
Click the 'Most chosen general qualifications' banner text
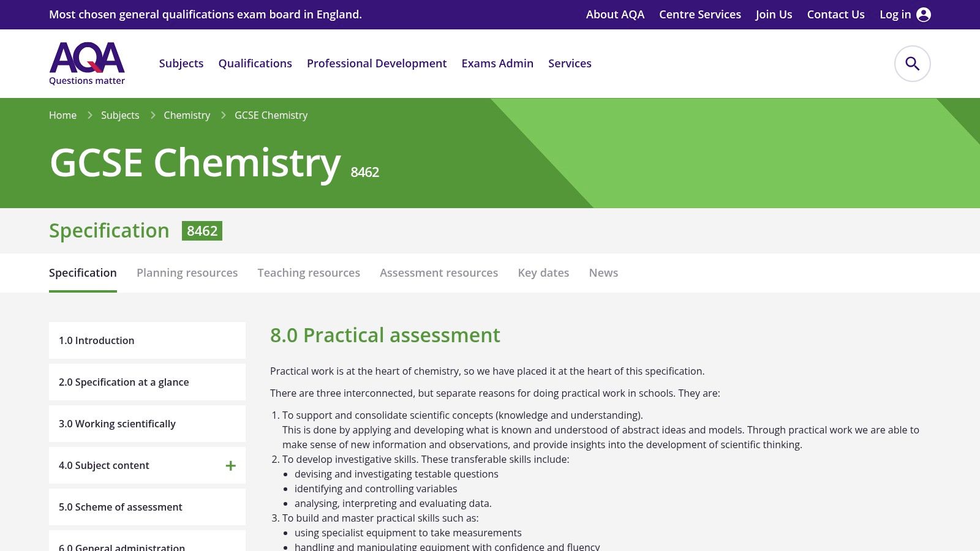[205, 15]
